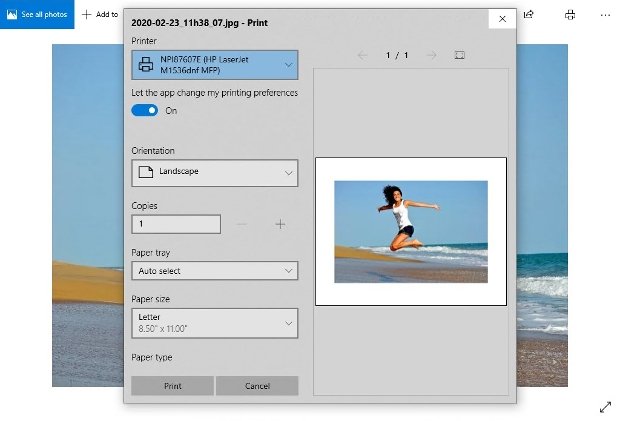Click the Share icon in Photos toolbar
The width and height of the screenshot is (620, 421).
(529, 15)
